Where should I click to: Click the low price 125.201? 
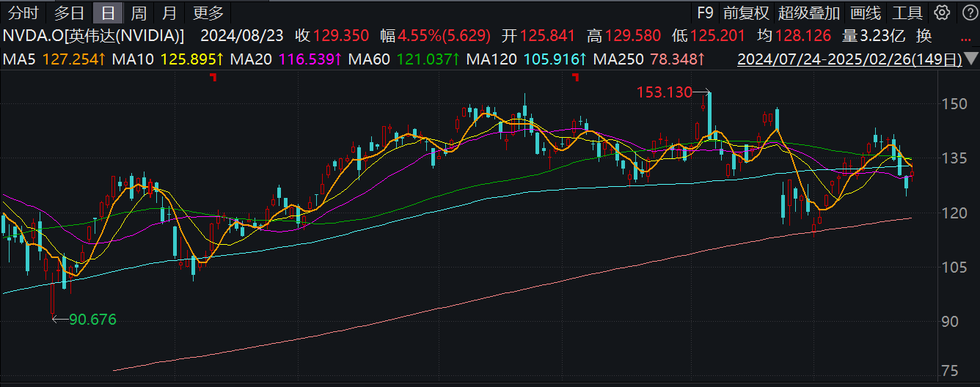click(717, 35)
